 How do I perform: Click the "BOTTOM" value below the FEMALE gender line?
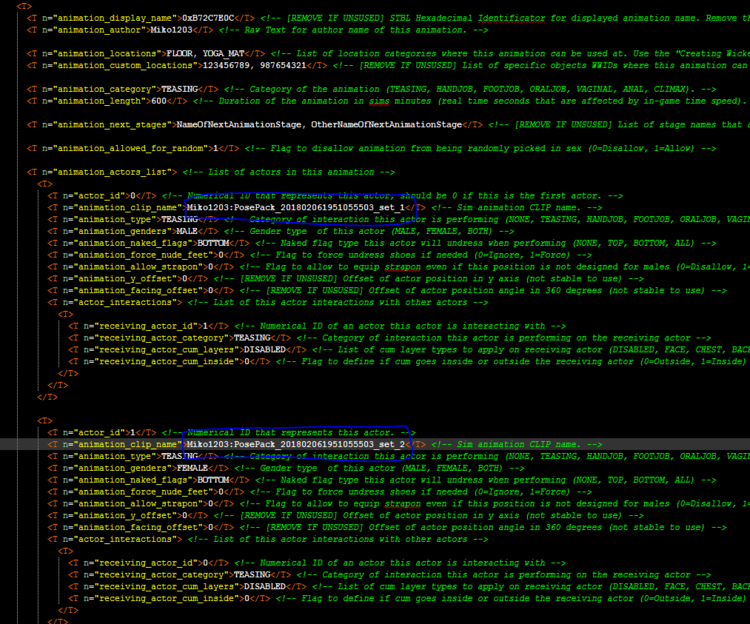[213, 480]
